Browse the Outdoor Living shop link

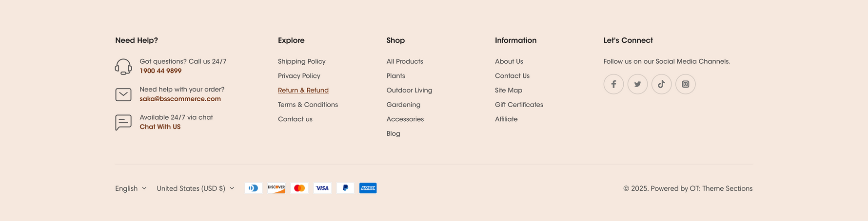[x=409, y=90]
